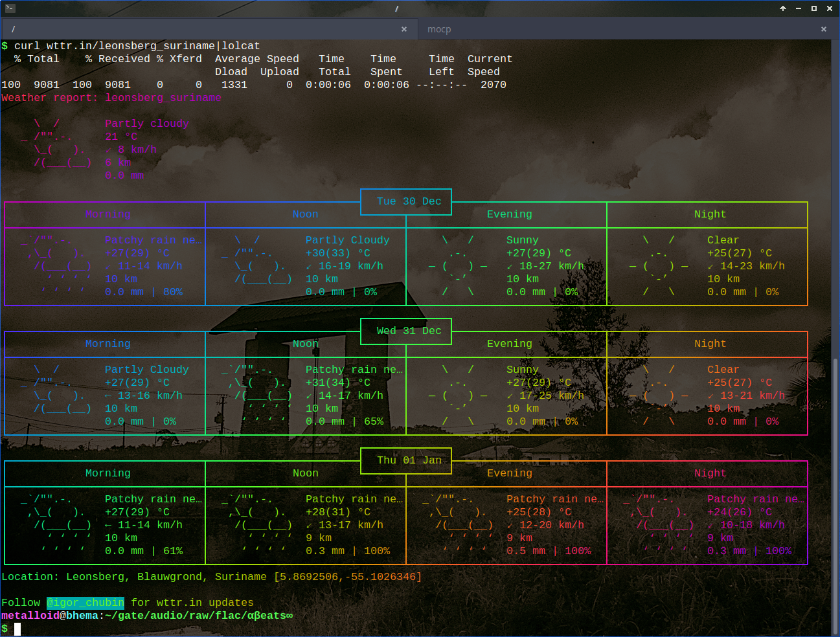Click the "Thu 01 Jan" date header
This screenshot has height=637, width=840.
click(x=409, y=460)
